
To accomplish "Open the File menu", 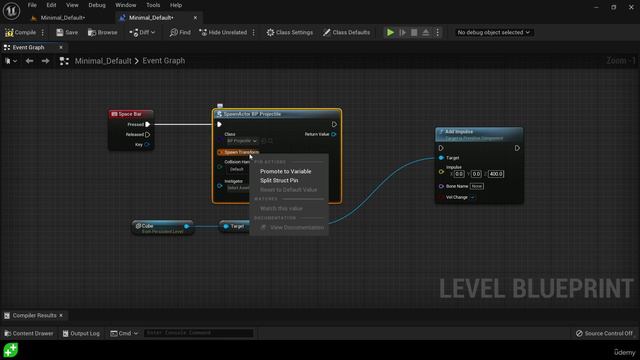I will tap(32, 5).
